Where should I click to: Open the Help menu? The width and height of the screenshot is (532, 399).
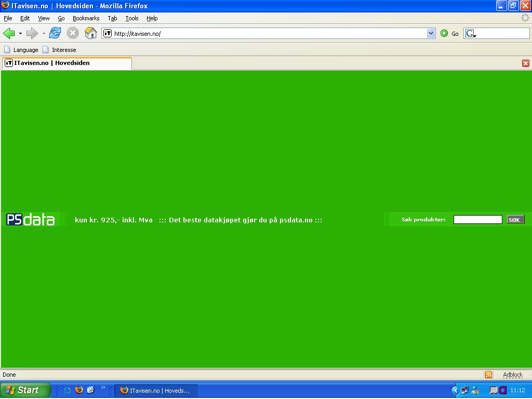coord(152,18)
